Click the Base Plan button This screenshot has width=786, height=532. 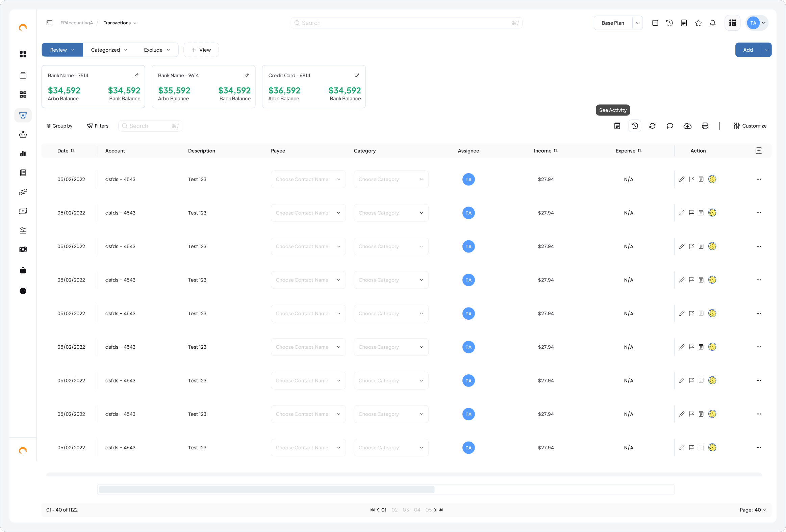point(613,23)
